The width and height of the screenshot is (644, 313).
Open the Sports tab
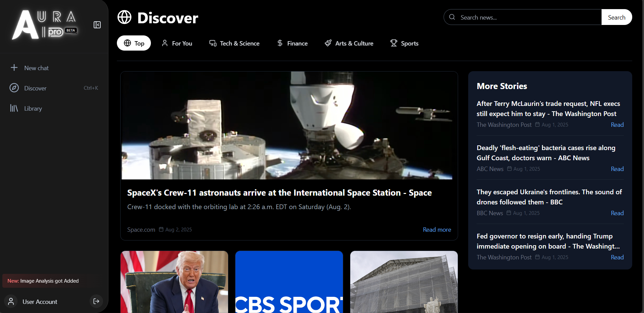click(404, 43)
